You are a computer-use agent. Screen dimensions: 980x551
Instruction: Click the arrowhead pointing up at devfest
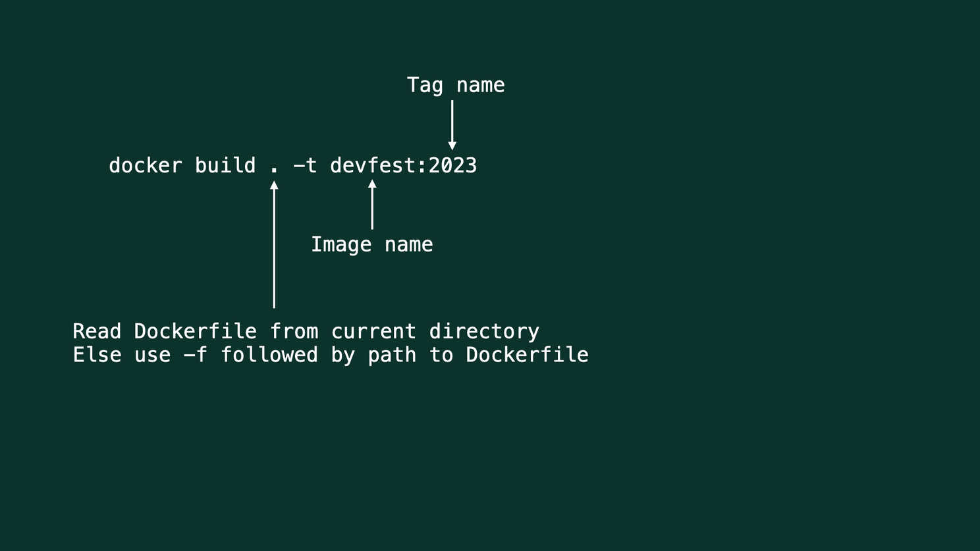coord(372,184)
